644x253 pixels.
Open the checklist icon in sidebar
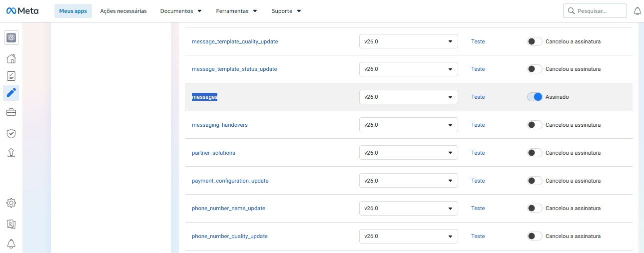click(11, 76)
